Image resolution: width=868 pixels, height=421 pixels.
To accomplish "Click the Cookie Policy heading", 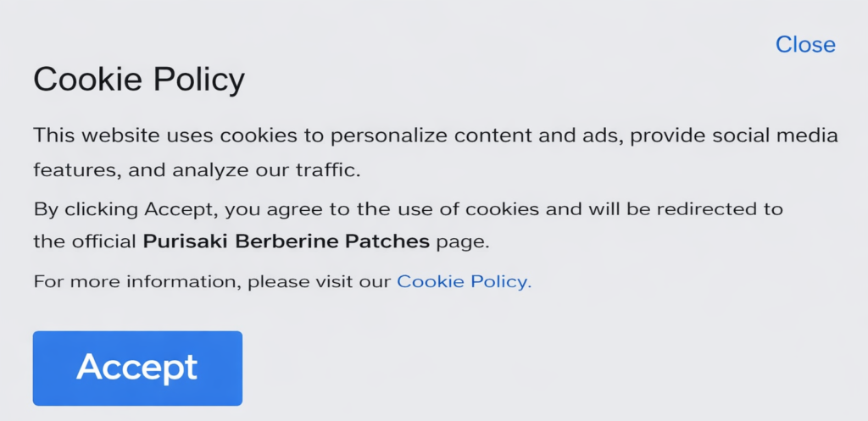I will tap(138, 80).
